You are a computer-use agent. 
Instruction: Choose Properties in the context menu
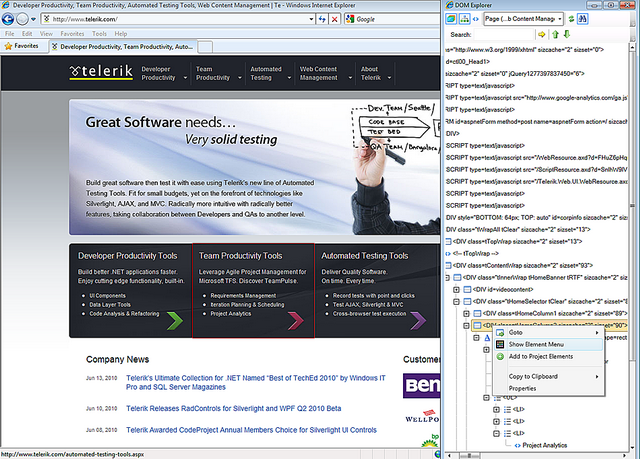pos(548,388)
